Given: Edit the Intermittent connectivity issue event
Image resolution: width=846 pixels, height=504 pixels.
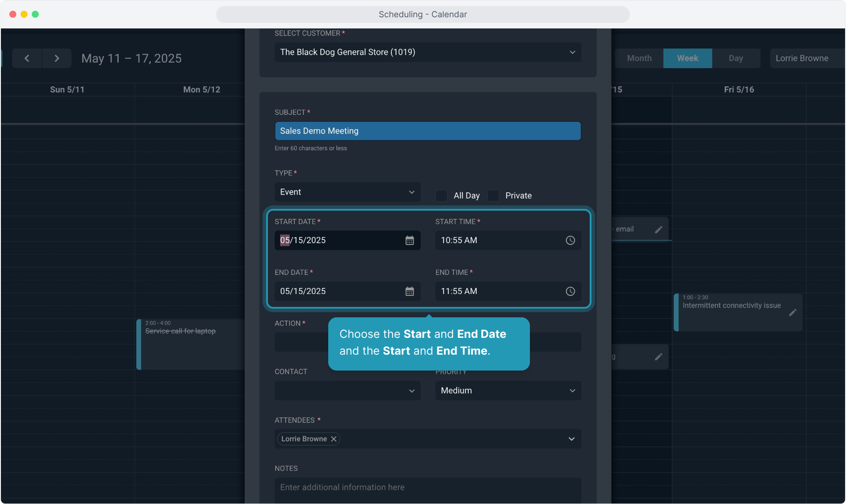Looking at the screenshot, I should coord(792,313).
